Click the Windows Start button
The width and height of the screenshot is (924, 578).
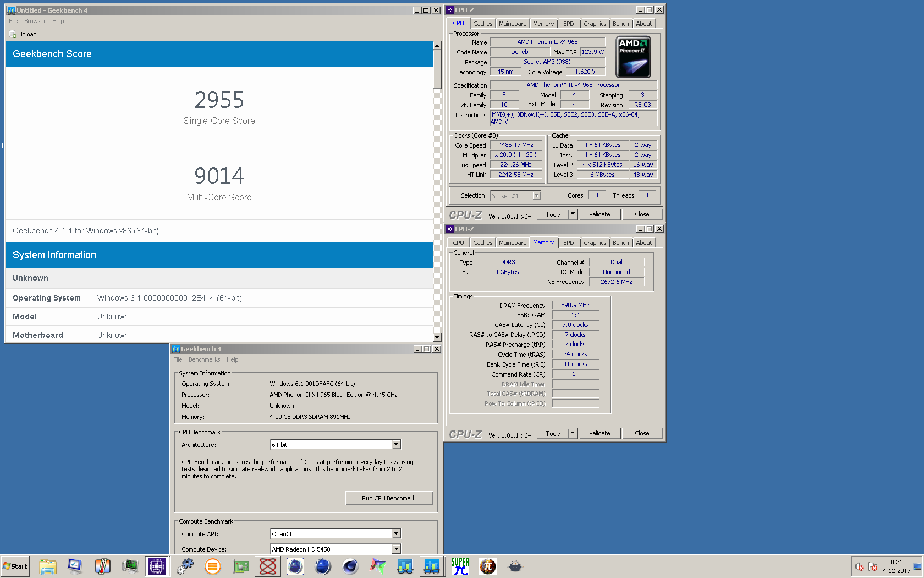pyautogui.click(x=15, y=566)
